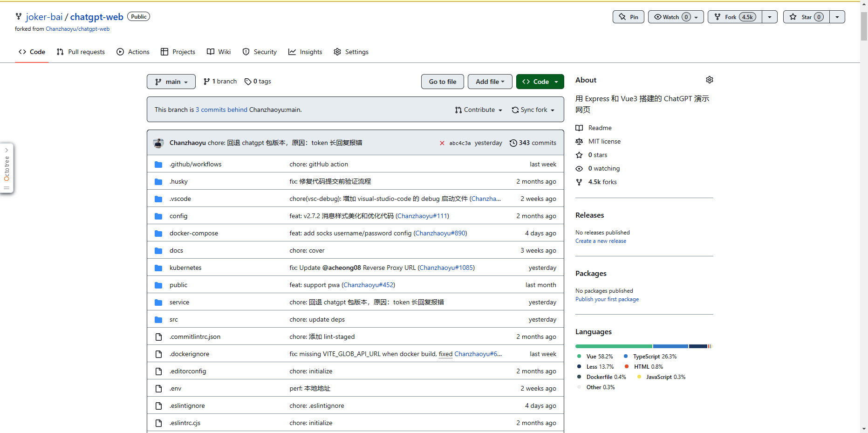Click the About section settings gear icon
Image resolution: width=868 pixels, height=433 pixels.
[709, 80]
